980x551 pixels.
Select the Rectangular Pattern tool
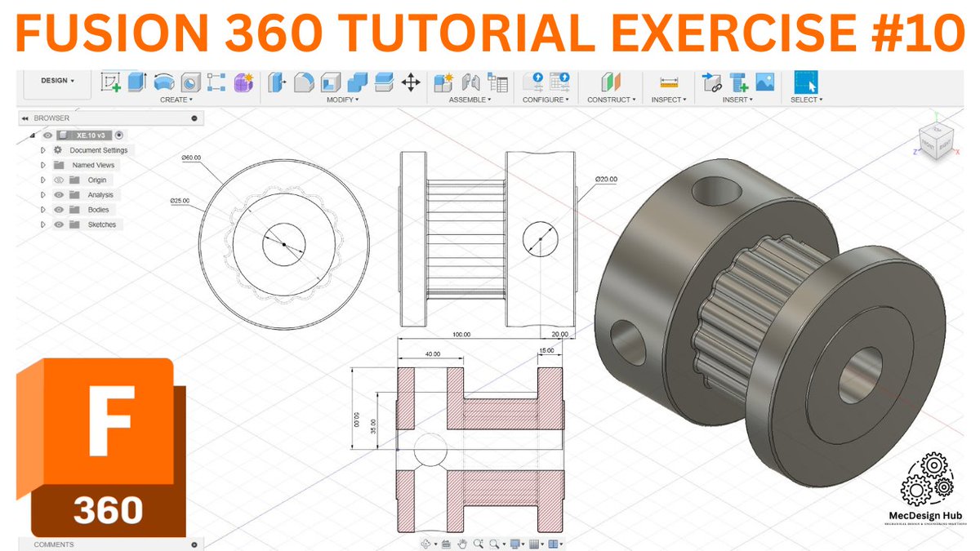[216, 82]
